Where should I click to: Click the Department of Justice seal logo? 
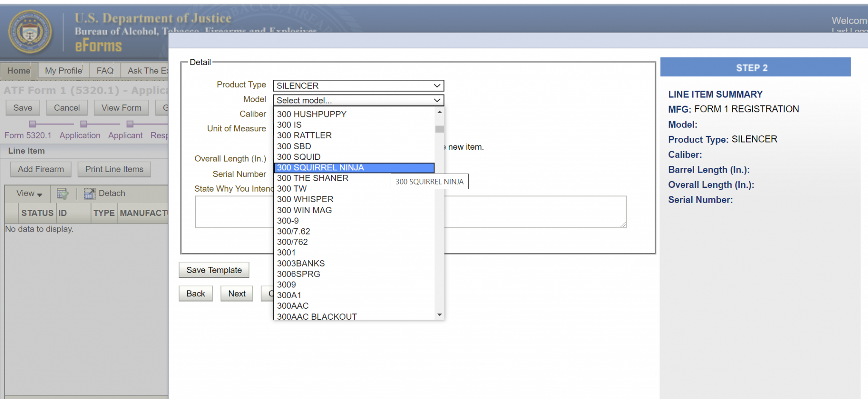click(x=30, y=32)
